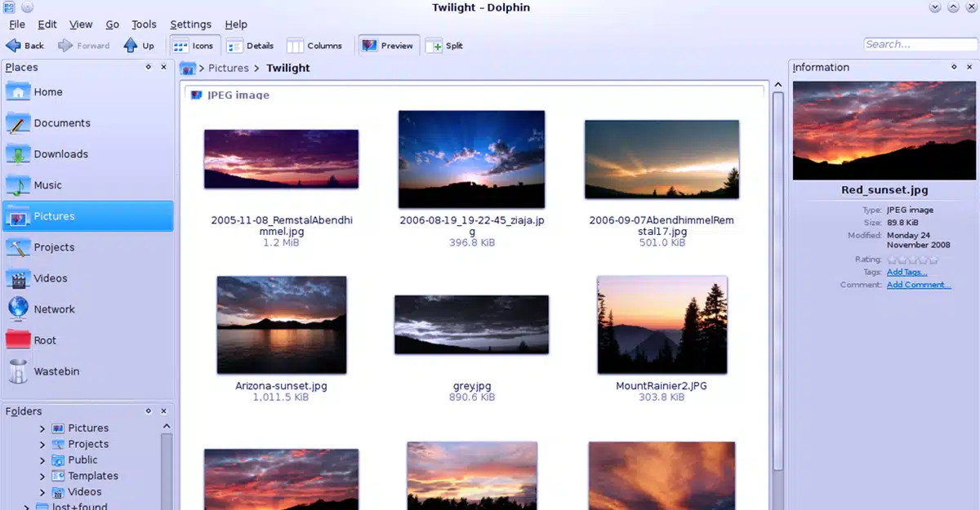This screenshot has width=980, height=510.
Task: Open the Tools menu
Action: [144, 24]
